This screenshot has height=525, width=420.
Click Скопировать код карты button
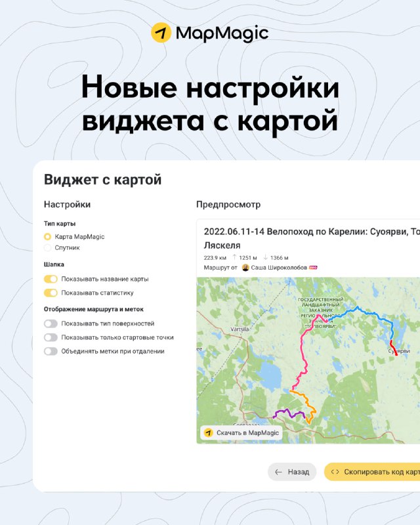tap(372, 472)
